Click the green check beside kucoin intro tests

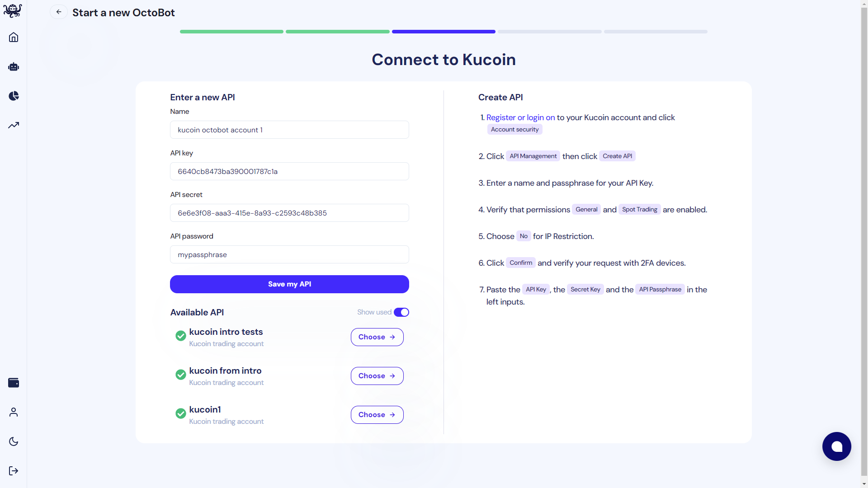(181, 336)
